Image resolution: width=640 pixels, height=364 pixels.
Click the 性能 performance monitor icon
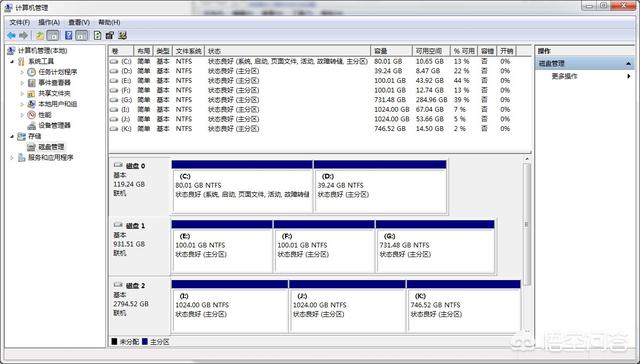(x=31, y=115)
